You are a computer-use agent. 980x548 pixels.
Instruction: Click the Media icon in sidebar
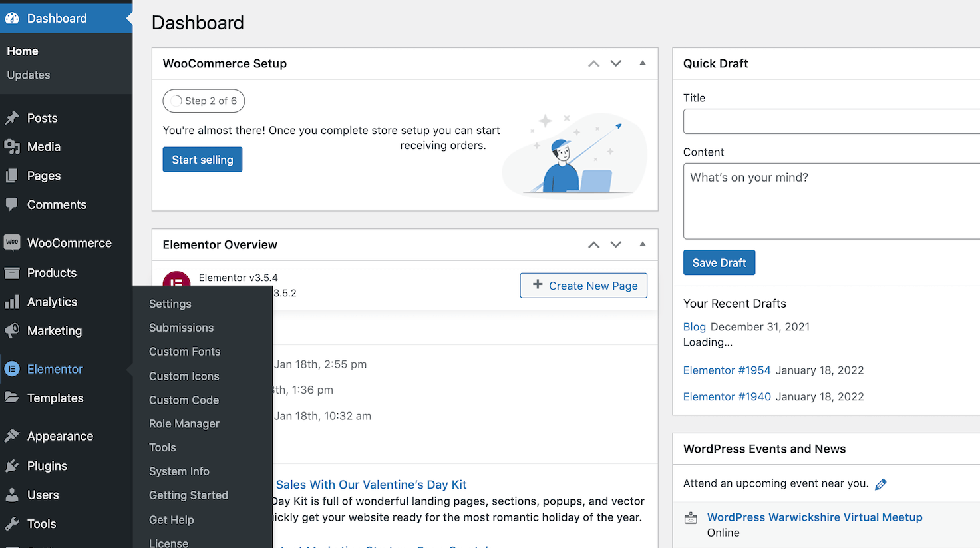point(12,147)
